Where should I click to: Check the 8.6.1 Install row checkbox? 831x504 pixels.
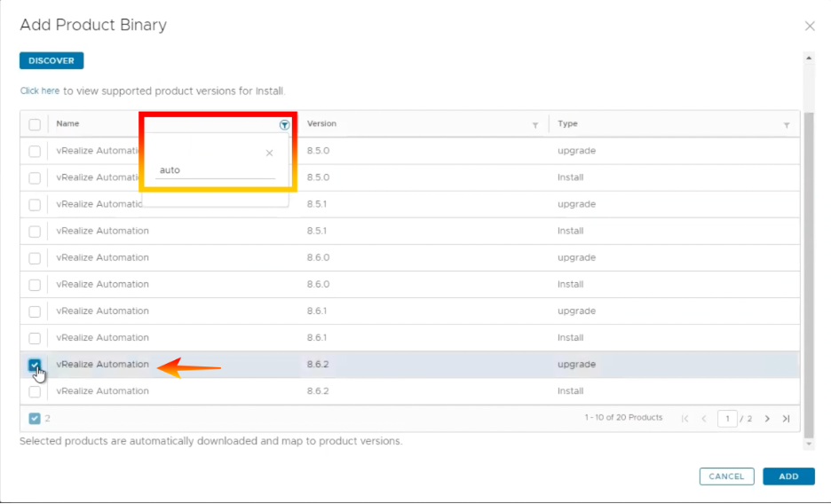point(35,338)
